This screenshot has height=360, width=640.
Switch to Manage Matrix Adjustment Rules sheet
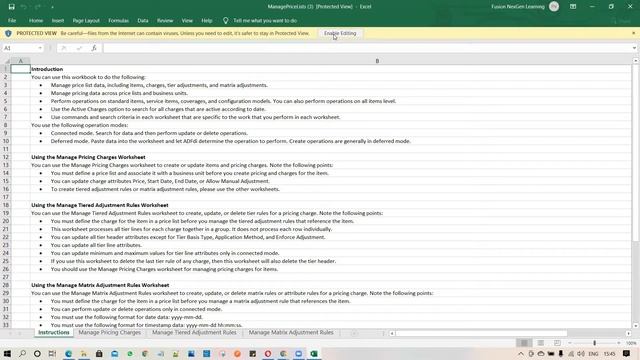tap(291, 333)
